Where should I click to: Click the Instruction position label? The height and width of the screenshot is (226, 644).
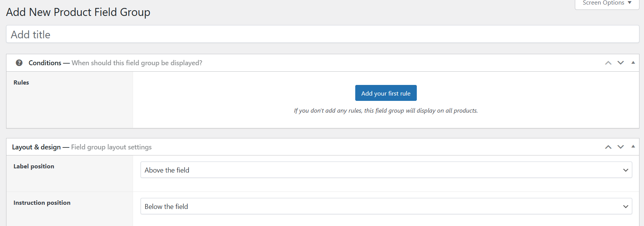(x=42, y=202)
